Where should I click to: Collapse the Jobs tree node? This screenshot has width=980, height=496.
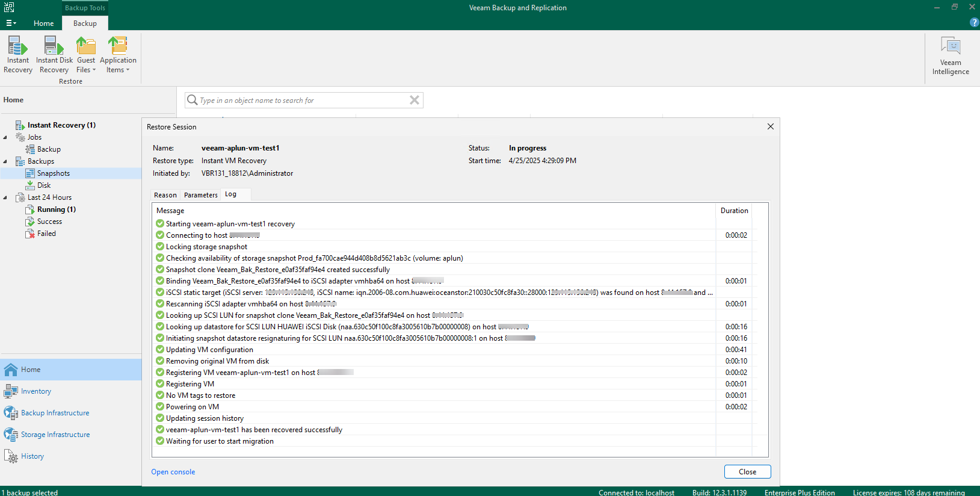pos(5,137)
